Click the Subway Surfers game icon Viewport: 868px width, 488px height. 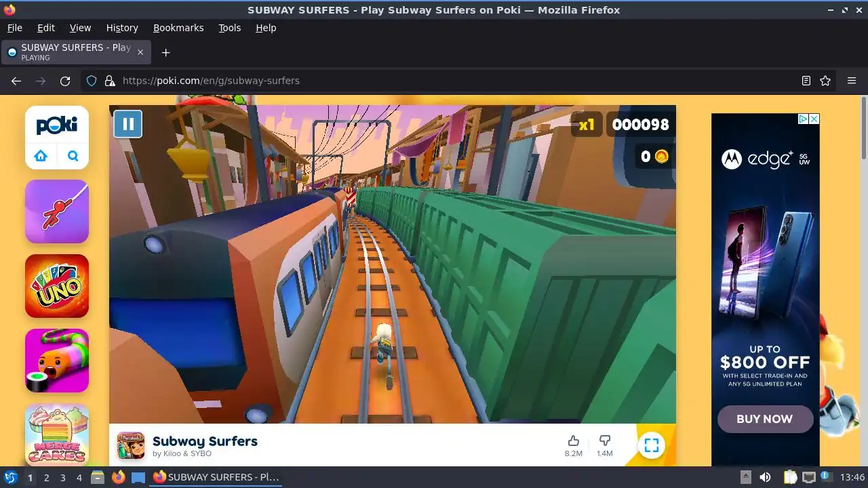point(131,445)
